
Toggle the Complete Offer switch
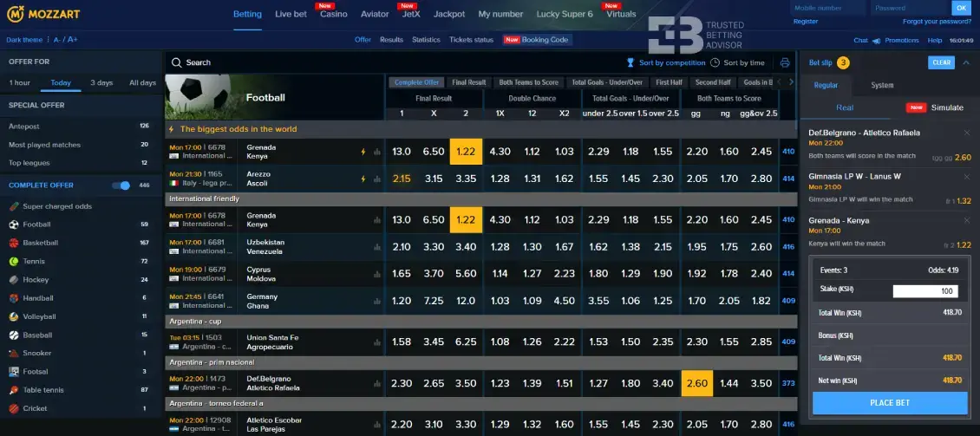(x=121, y=185)
